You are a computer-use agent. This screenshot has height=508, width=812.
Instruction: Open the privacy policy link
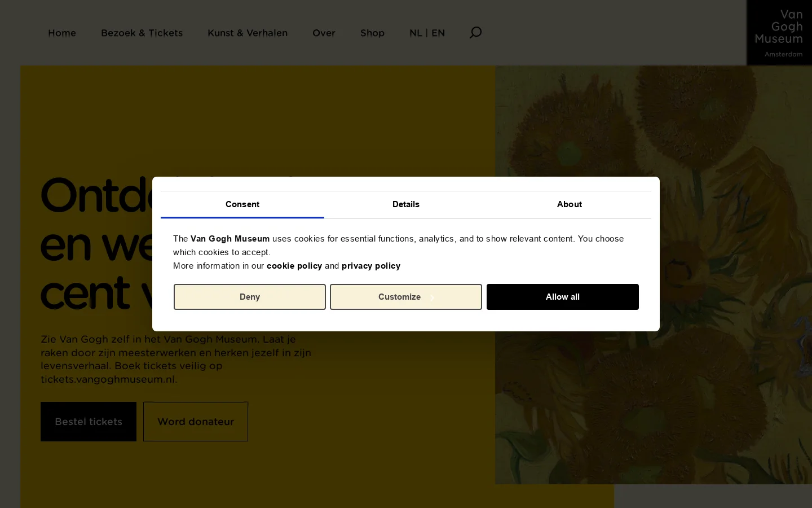(371, 266)
